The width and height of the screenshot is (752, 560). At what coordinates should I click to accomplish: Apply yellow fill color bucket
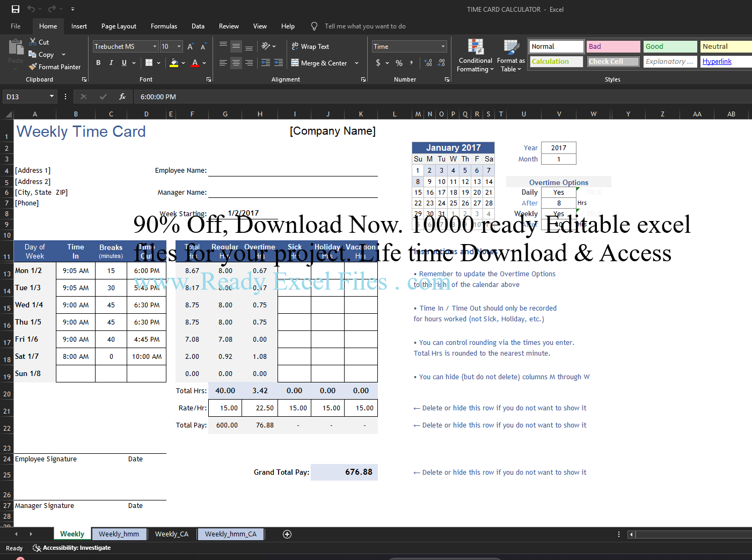coord(173,63)
